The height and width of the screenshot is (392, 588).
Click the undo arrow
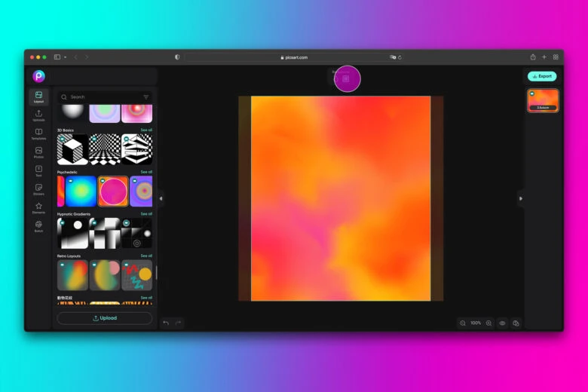click(x=166, y=323)
